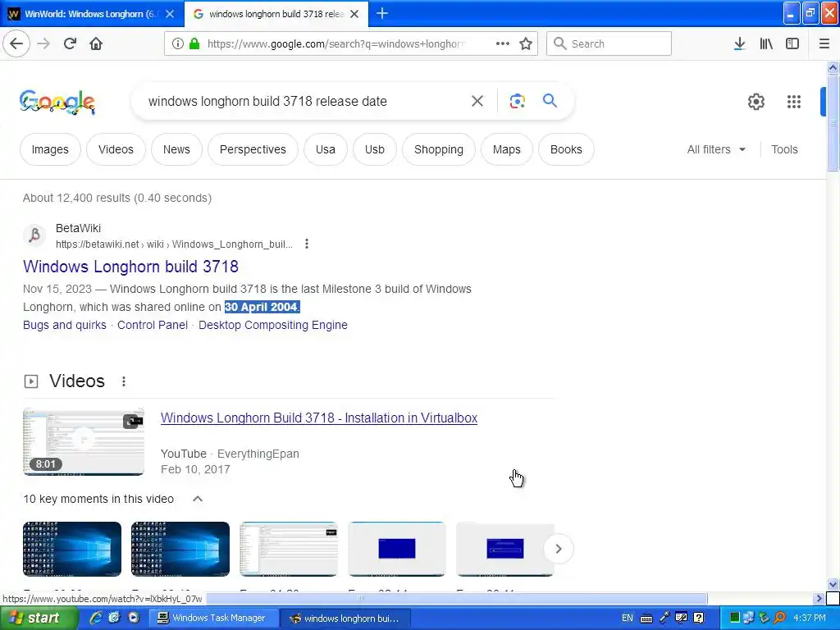Image resolution: width=840 pixels, height=630 pixels.
Task: Submit search with the magnifier icon
Action: click(550, 101)
